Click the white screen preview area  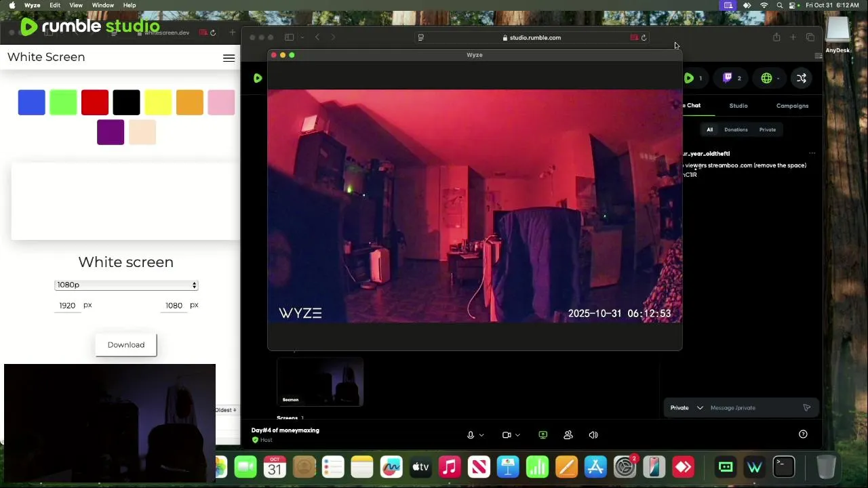click(125, 201)
